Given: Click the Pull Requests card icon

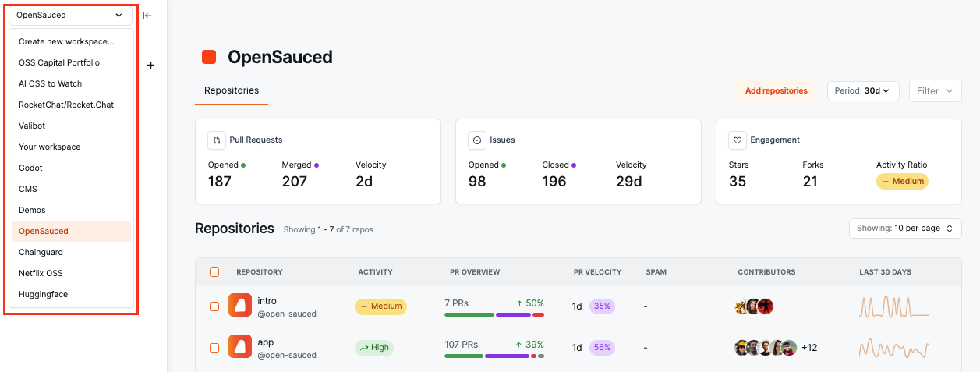Looking at the screenshot, I should click(217, 140).
